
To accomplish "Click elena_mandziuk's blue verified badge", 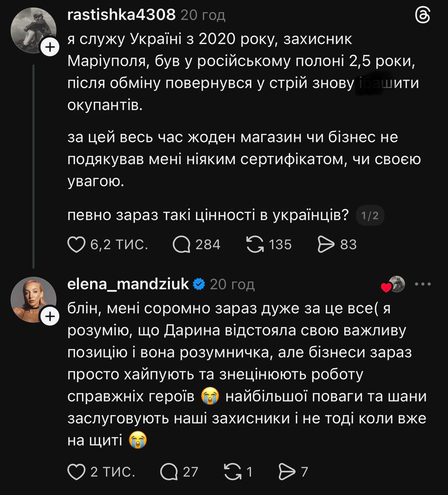I will (x=199, y=284).
